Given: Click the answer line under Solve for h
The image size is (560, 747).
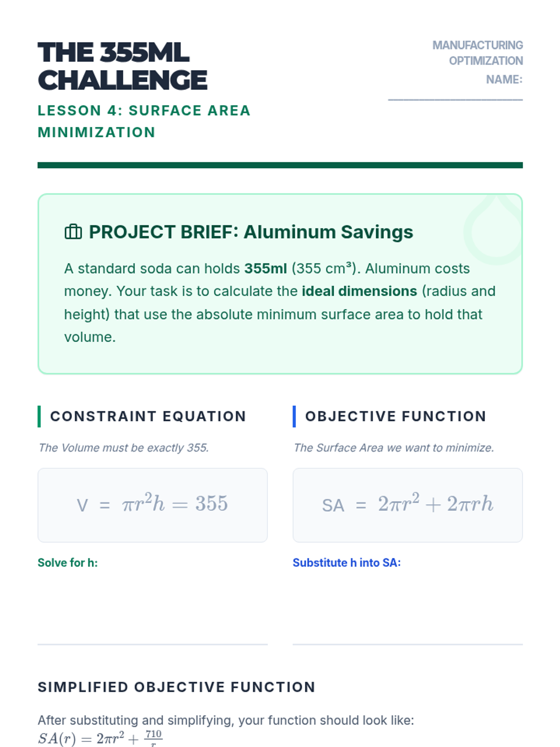Looking at the screenshot, I should pyautogui.click(x=153, y=644).
